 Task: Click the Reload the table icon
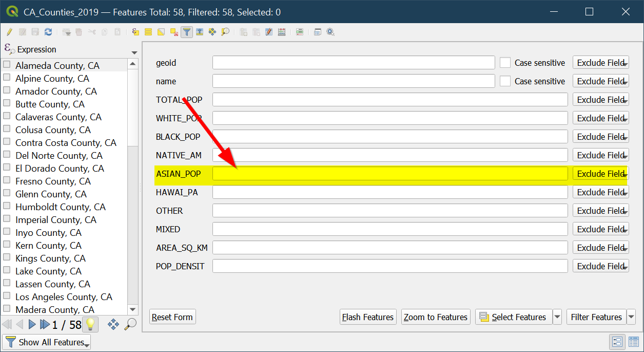tap(48, 32)
